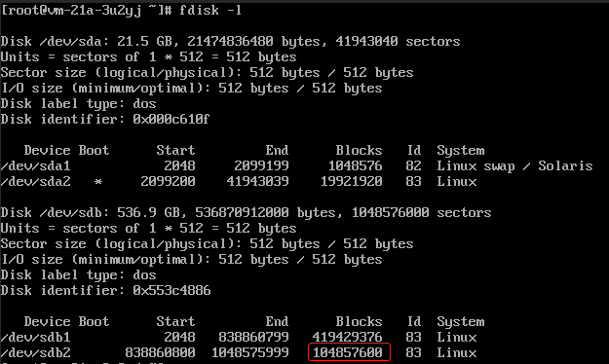
Task: Click the sda2 End value 41943039
Action: point(257,182)
